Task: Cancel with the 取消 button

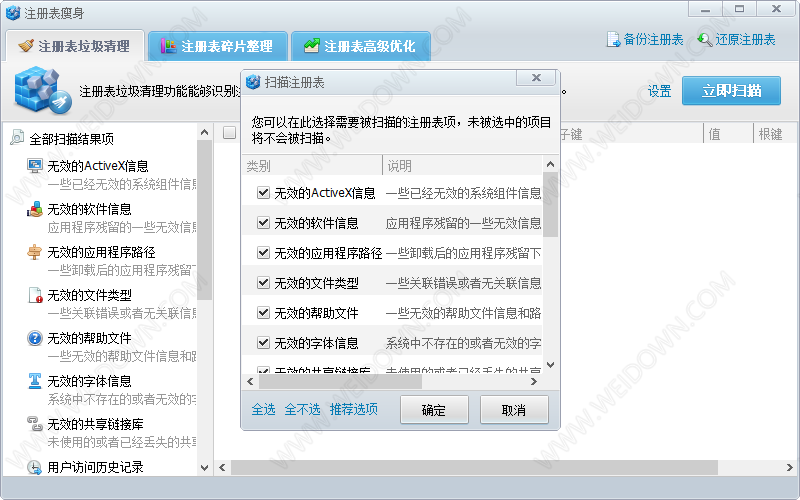Action: pos(514,410)
